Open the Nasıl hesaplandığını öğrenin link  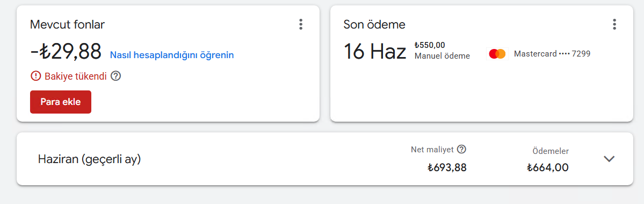172,55
